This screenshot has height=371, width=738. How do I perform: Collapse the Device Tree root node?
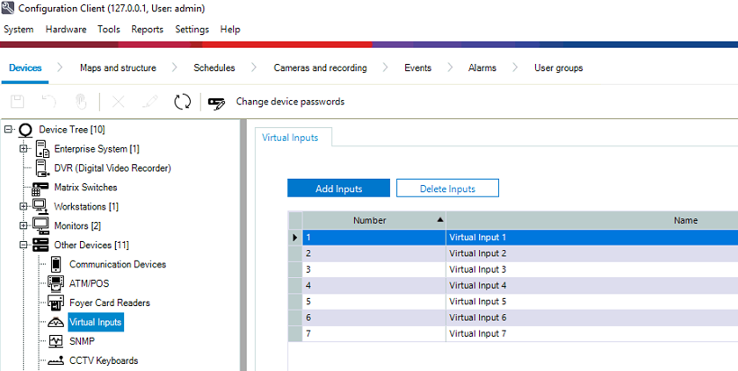tap(8, 129)
